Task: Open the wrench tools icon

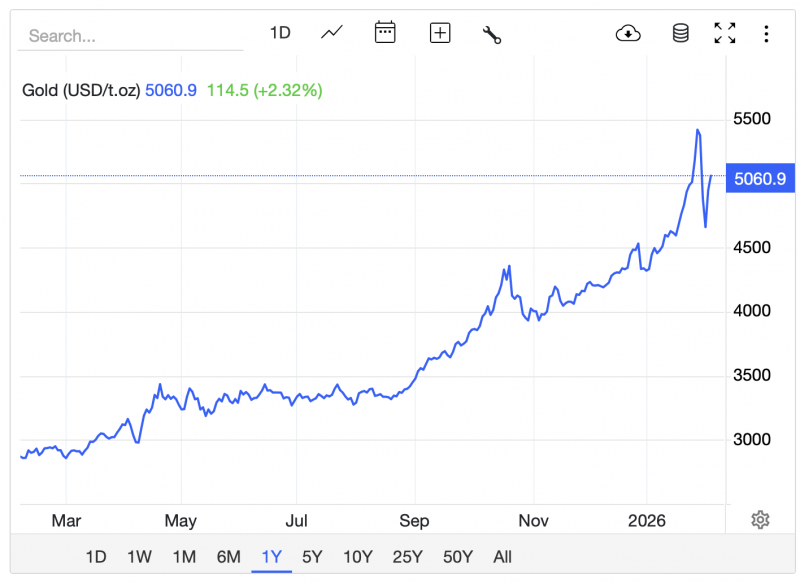Action: pos(492,34)
